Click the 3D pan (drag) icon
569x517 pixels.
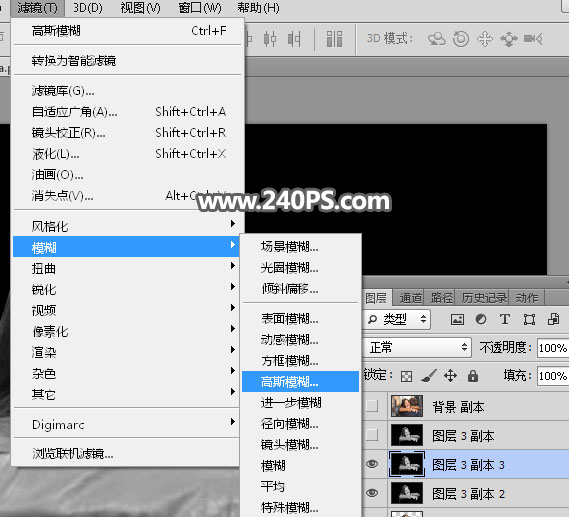[485, 39]
